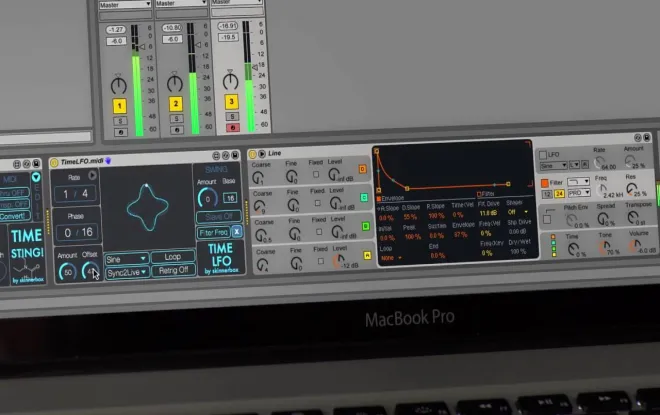Click the Slave Off button
The width and height of the screenshot is (660, 415).
coord(219,217)
